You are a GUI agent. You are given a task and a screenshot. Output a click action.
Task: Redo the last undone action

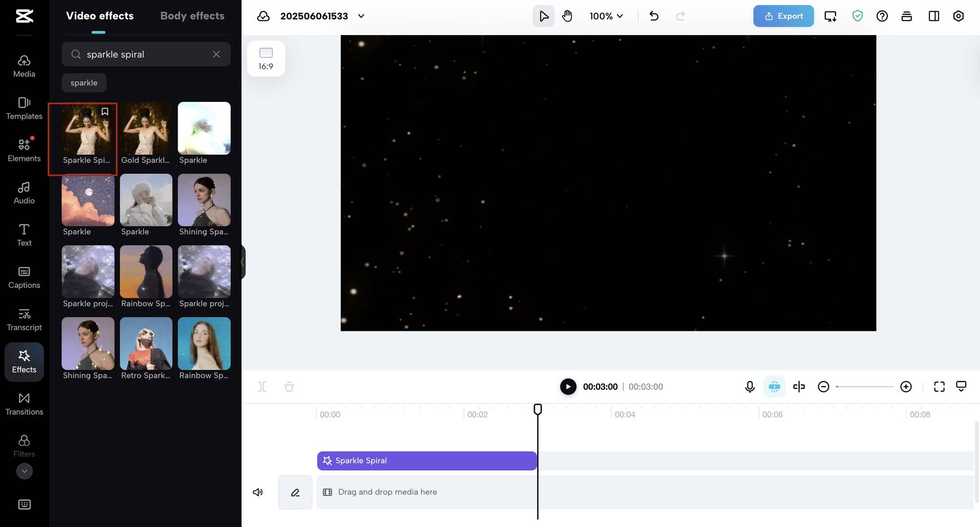tap(680, 16)
